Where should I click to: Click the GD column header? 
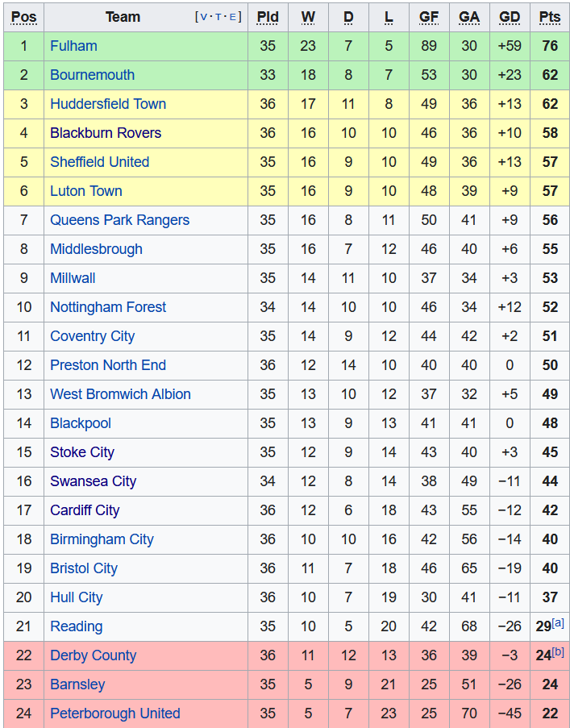tap(510, 17)
